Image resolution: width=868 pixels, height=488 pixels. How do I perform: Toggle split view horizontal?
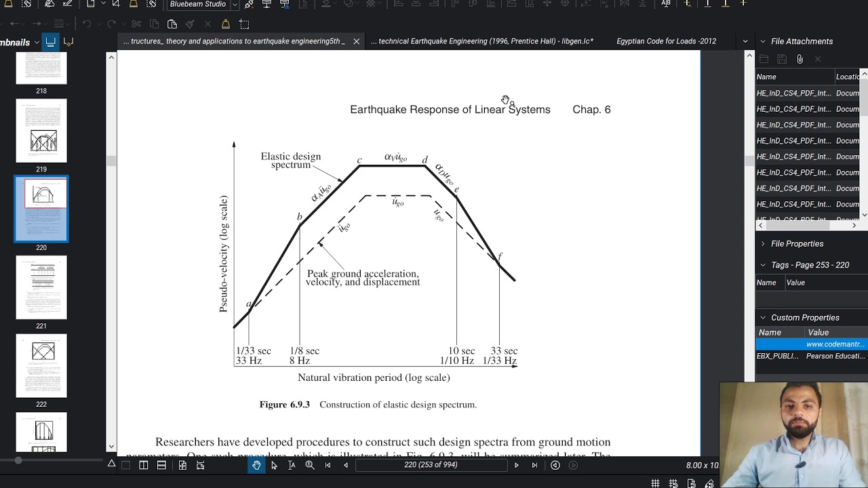pos(161,465)
